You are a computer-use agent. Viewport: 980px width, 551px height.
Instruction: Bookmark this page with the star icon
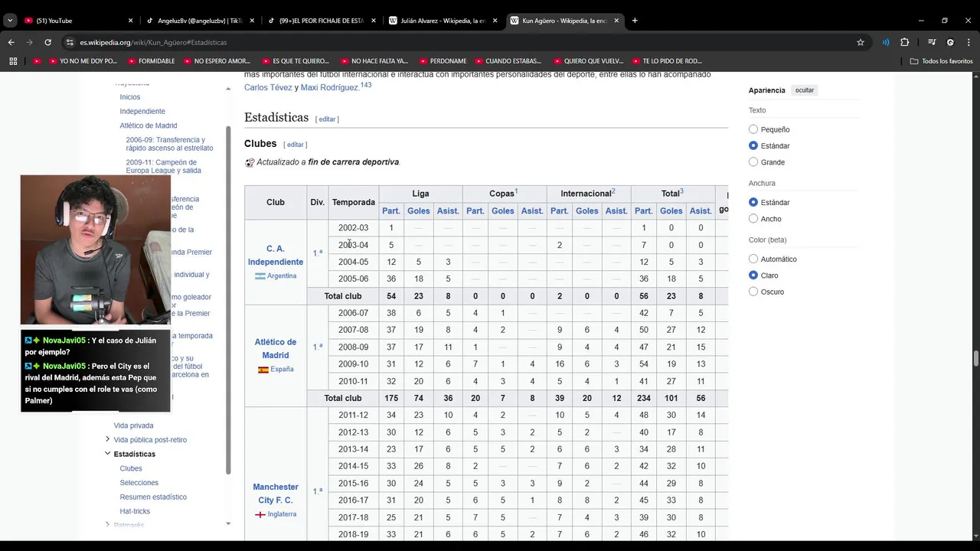point(861,42)
